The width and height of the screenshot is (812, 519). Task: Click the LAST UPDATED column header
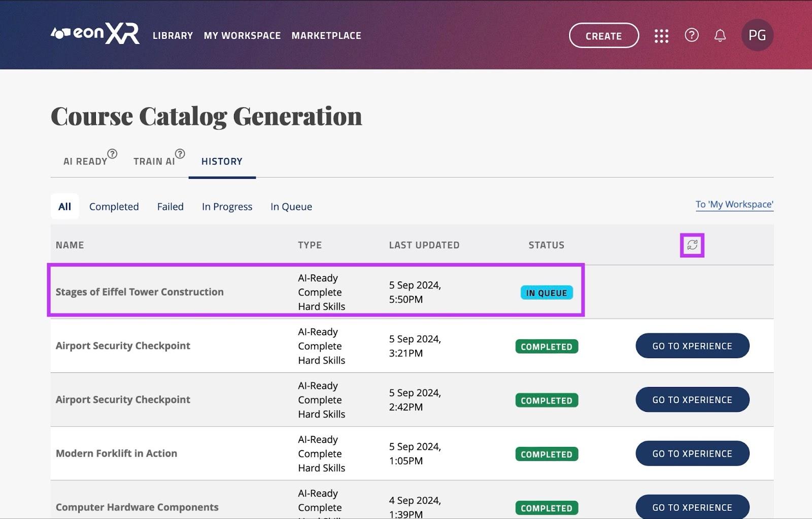click(x=424, y=245)
